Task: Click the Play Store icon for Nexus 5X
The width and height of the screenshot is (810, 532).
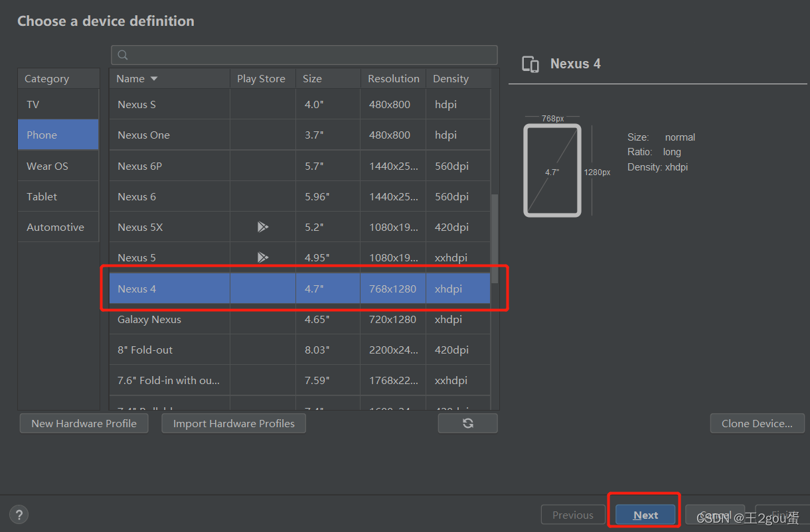Action: (x=263, y=227)
